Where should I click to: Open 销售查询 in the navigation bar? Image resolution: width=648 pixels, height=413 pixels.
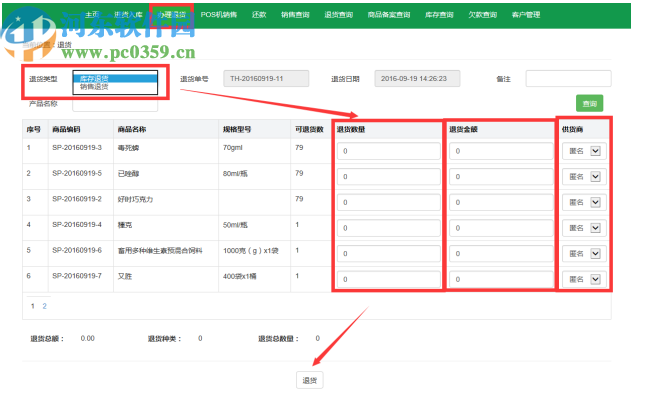click(295, 14)
